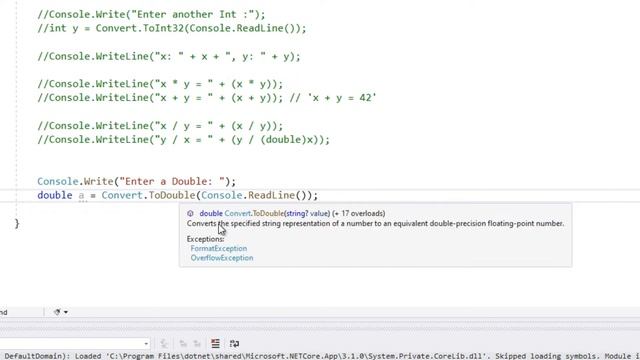Go to previous message in Output
This screenshot has height=360, width=640.
[183, 344]
